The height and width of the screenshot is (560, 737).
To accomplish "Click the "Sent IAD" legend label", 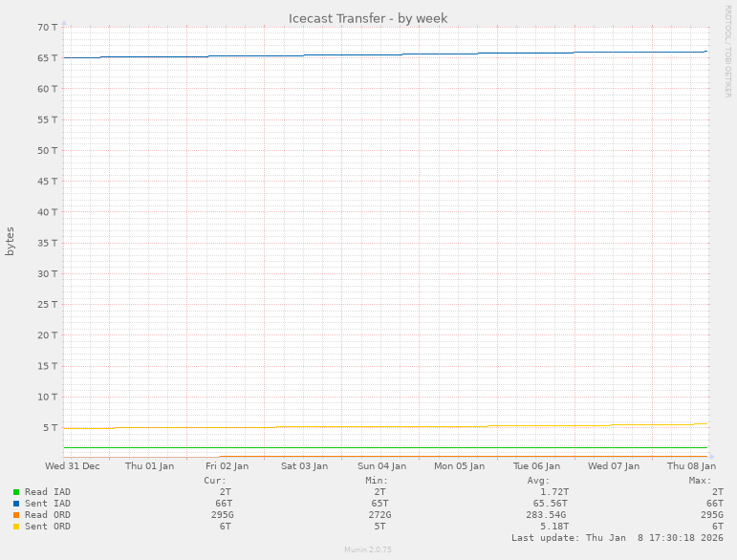I will tap(47, 504).
